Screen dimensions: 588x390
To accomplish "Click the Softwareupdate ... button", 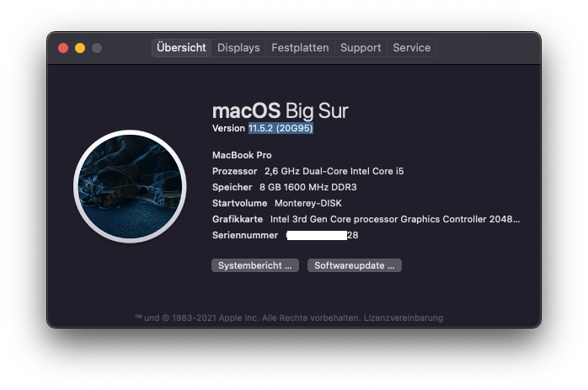I will (x=355, y=265).
